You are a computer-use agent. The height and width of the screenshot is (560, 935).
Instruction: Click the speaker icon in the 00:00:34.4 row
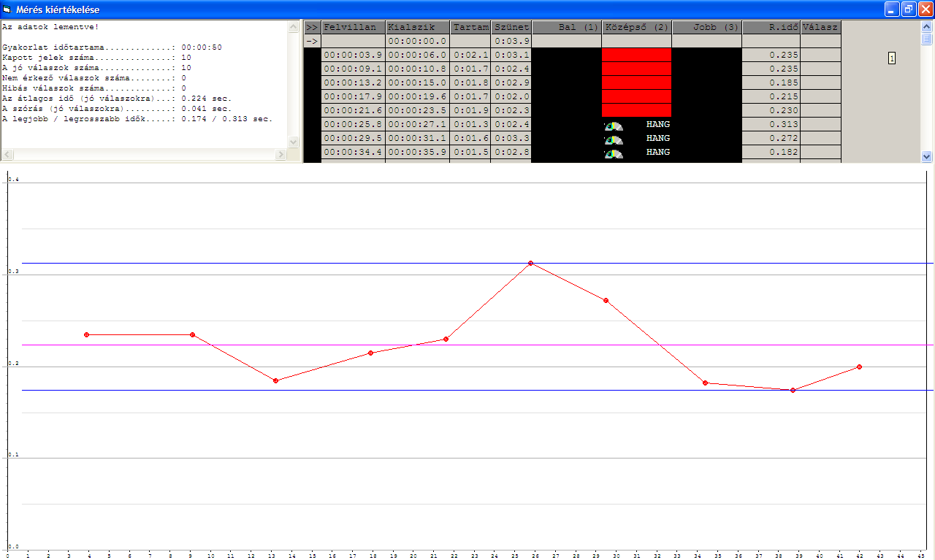(x=614, y=153)
